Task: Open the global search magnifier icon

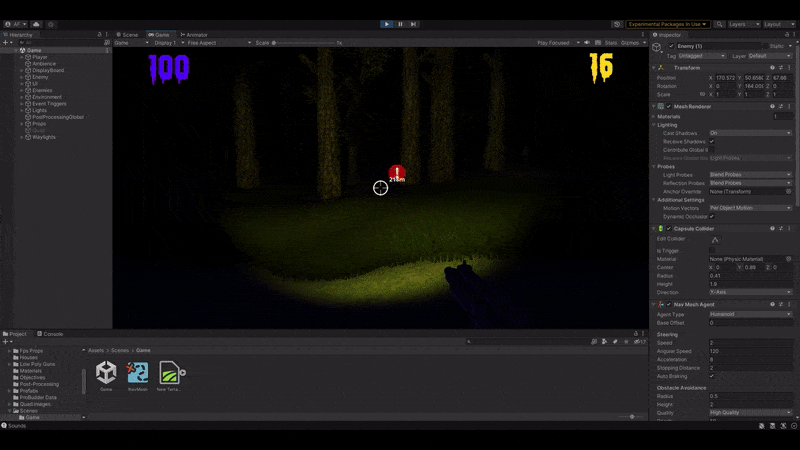Action: 719,24
